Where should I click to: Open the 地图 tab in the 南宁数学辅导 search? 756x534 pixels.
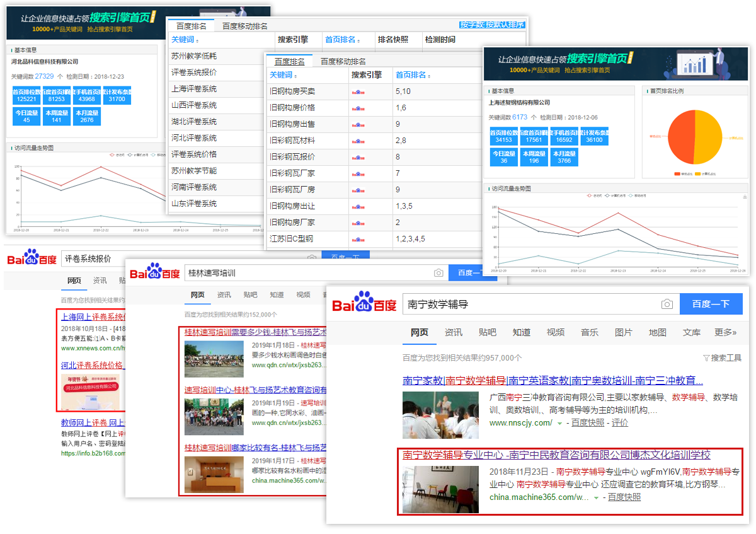click(x=657, y=332)
